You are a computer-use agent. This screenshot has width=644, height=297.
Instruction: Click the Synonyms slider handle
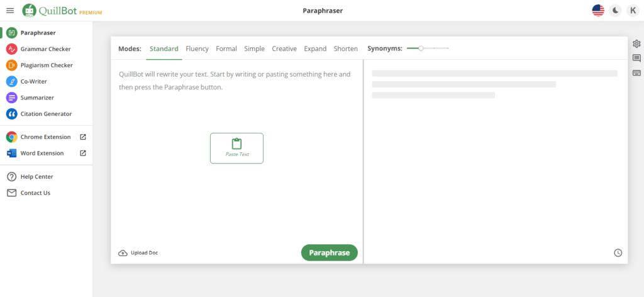click(x=421, y=48)
